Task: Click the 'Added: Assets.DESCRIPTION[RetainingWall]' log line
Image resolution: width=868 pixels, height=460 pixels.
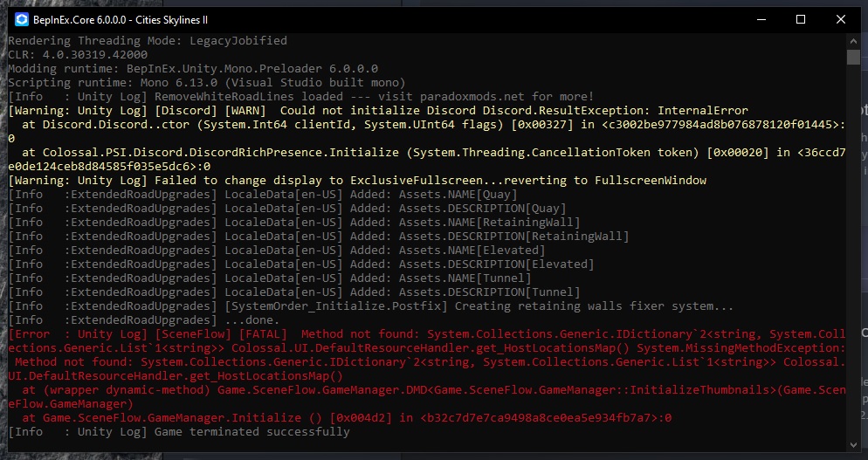Action: point(319,236)
